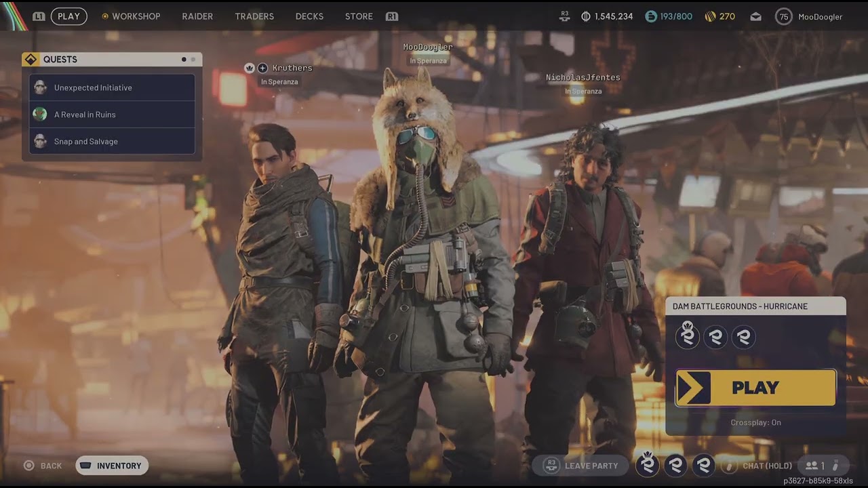
Task: Click the 1,545,234 coin balance
Action: click(x=614, y=16)
